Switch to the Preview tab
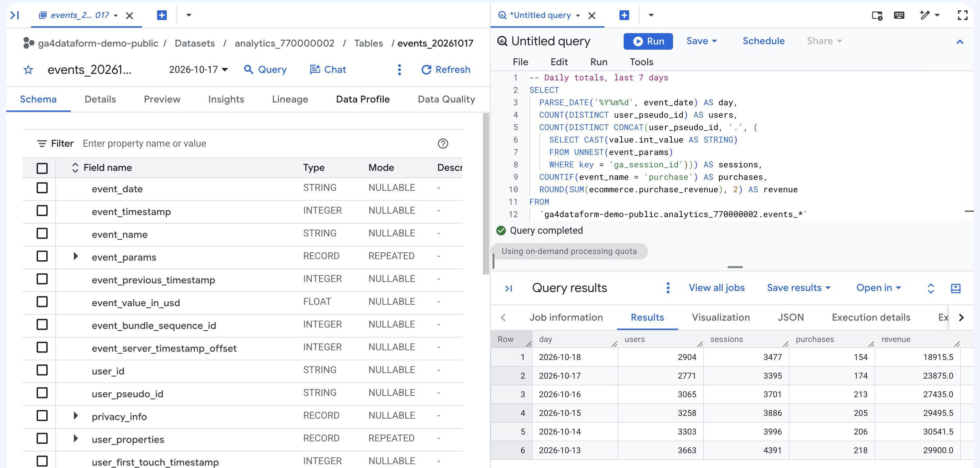Image resolution: width=980 pixels, height=468 pixels. (x=162, y=99)
